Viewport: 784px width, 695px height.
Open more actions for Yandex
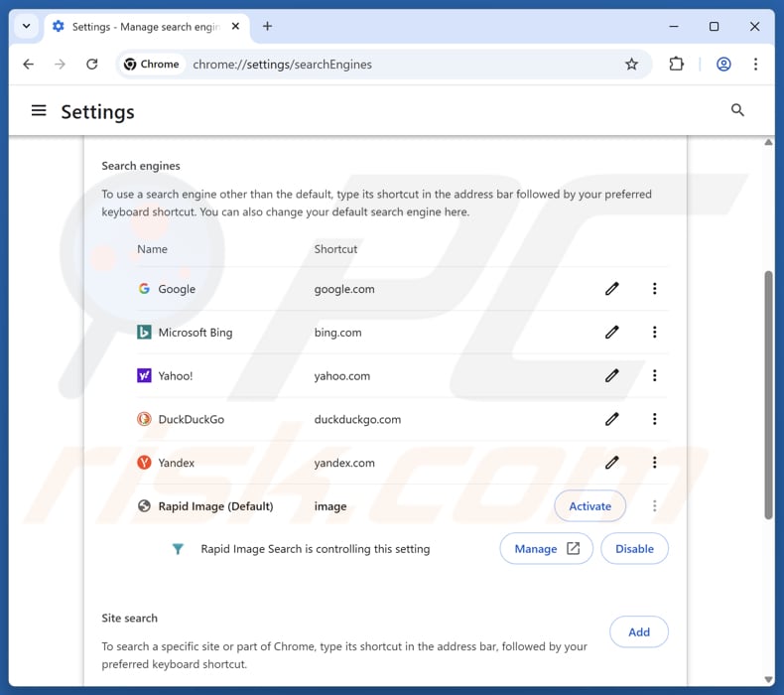point(654,463)
